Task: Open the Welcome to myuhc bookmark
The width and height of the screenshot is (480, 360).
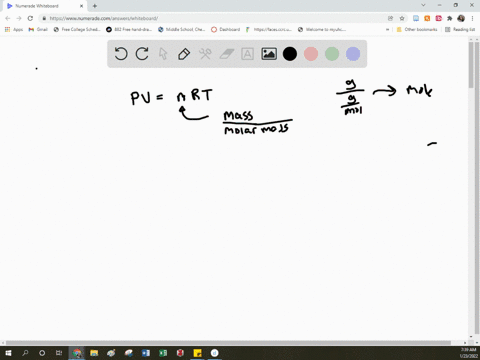Action: pyautogui.click(x=322, y=29)
